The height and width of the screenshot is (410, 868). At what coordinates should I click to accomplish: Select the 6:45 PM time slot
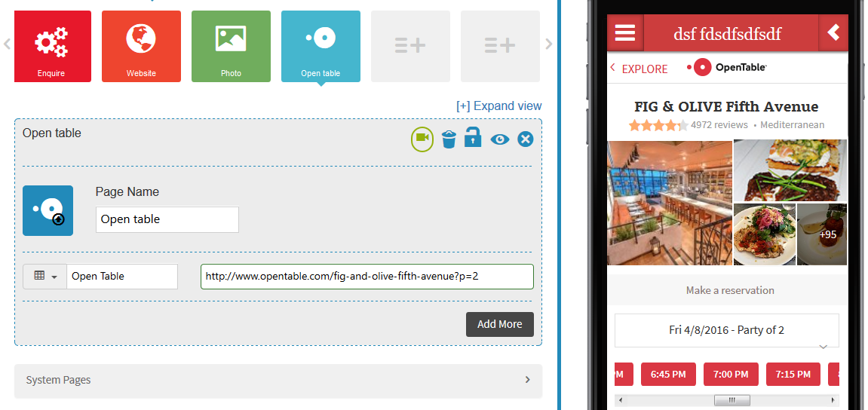point(668,374)
